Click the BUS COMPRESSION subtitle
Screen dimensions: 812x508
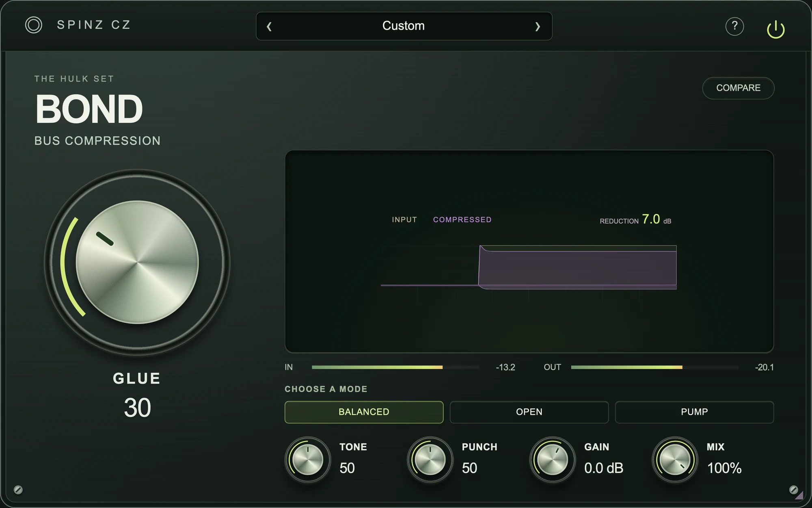(97, 141)
